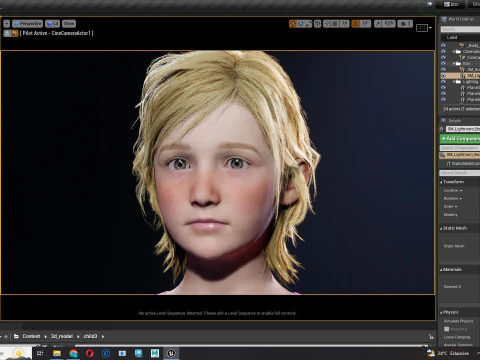Click the Search Details field
Image resolution: width=480 pixels, height=360 pixels.
[x=460, y=173]
